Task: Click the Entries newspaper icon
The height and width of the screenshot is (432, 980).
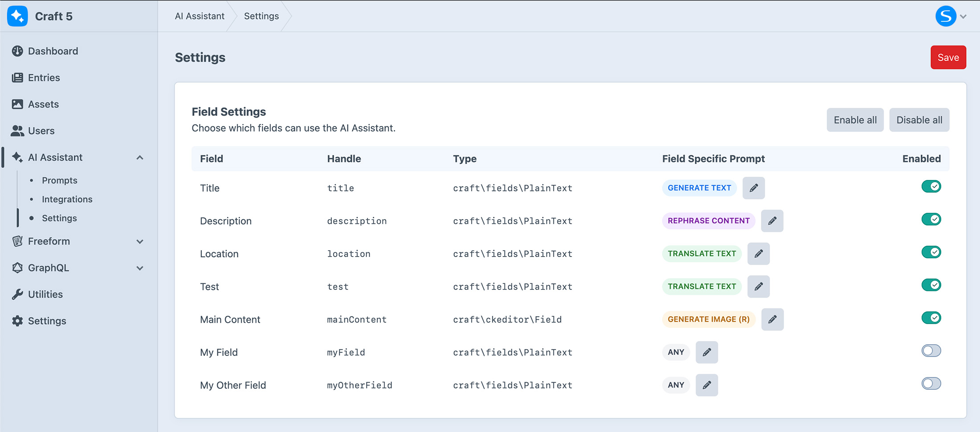Action: coord(17,78)
